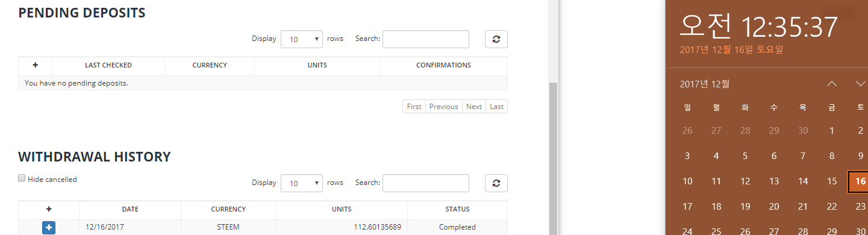Click 'You have no pending deposits.' message
868x235 pixels.
point(76,83)
